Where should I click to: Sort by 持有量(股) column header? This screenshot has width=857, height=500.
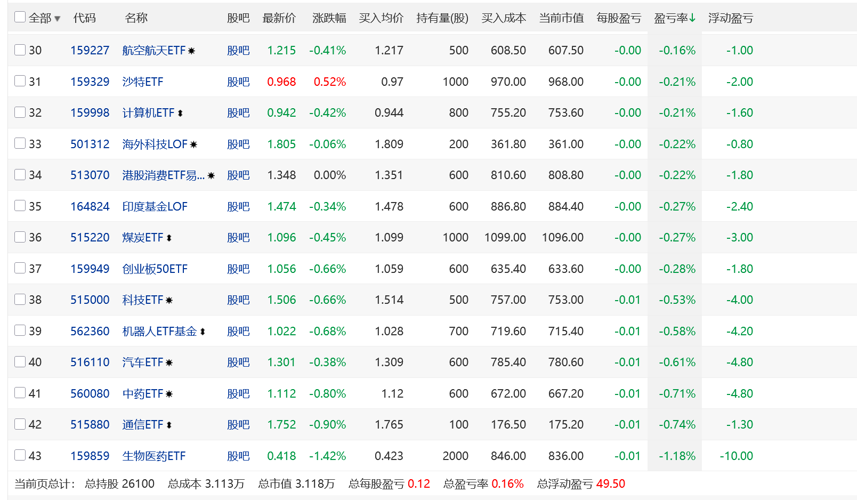point(442,18)
